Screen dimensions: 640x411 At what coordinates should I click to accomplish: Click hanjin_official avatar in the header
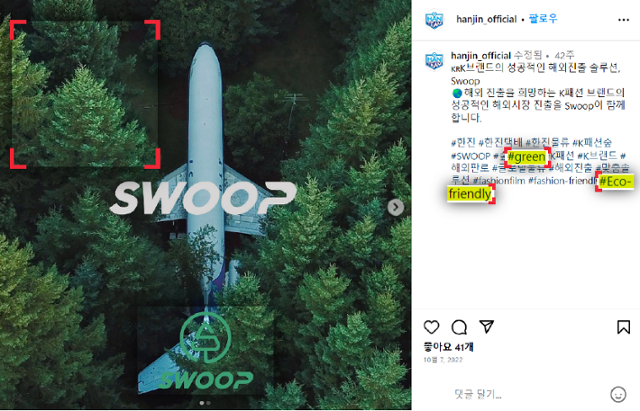coord(434,19)
